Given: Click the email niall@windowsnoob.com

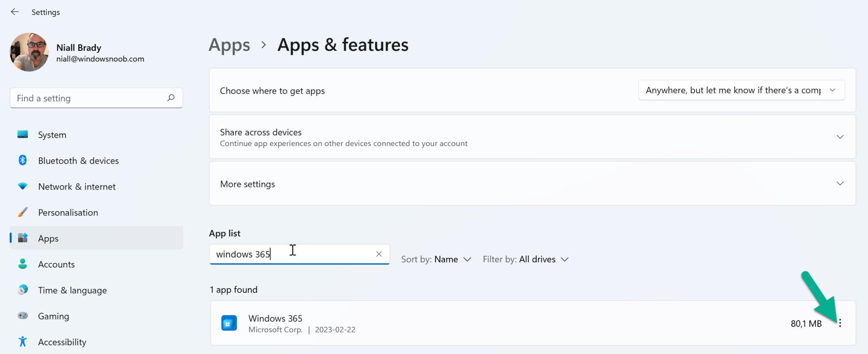Looking at the screenshot, I should point(100,59).
